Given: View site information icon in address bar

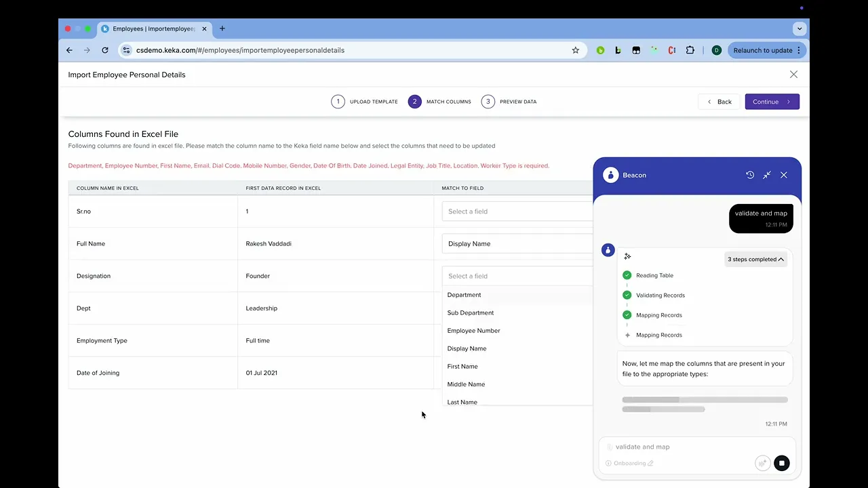Looking at the screenshot, I should pyautogui.click(x=126, y=50).
